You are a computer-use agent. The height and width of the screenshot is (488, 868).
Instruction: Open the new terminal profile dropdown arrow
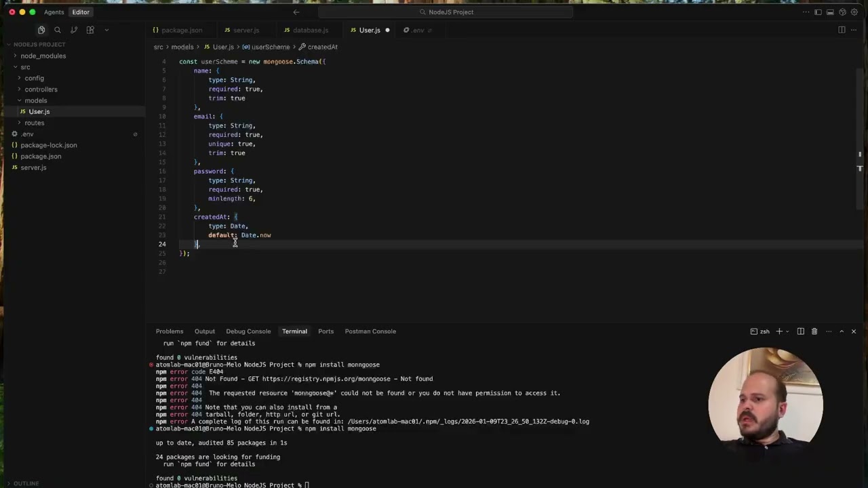(x=787, y=331)
